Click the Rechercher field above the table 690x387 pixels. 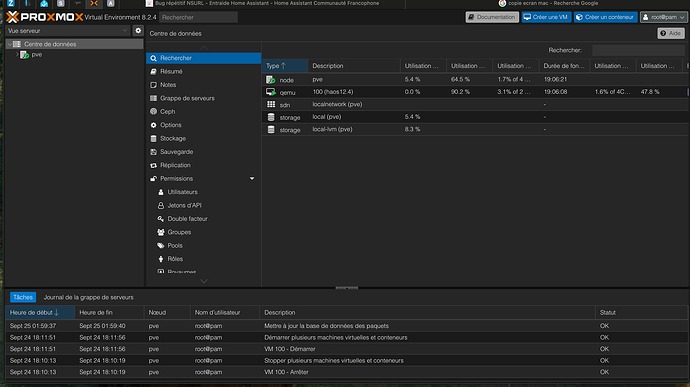click(638, 50)
